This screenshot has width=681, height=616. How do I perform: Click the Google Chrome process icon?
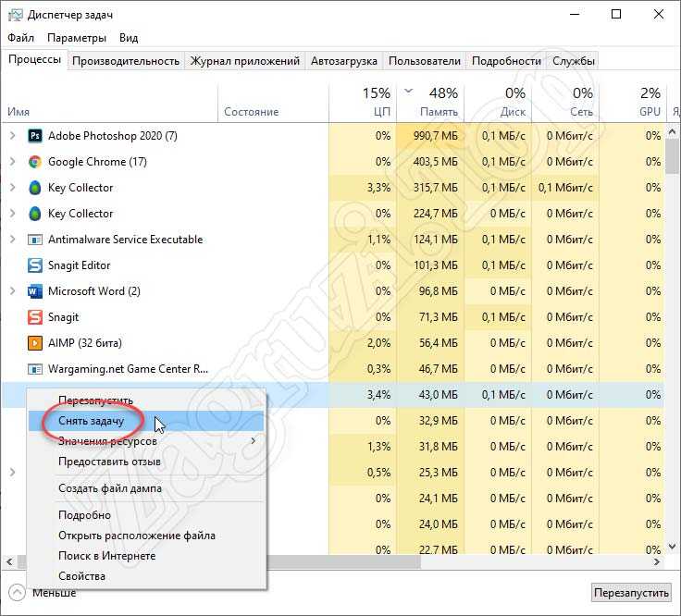coord(35,162)
